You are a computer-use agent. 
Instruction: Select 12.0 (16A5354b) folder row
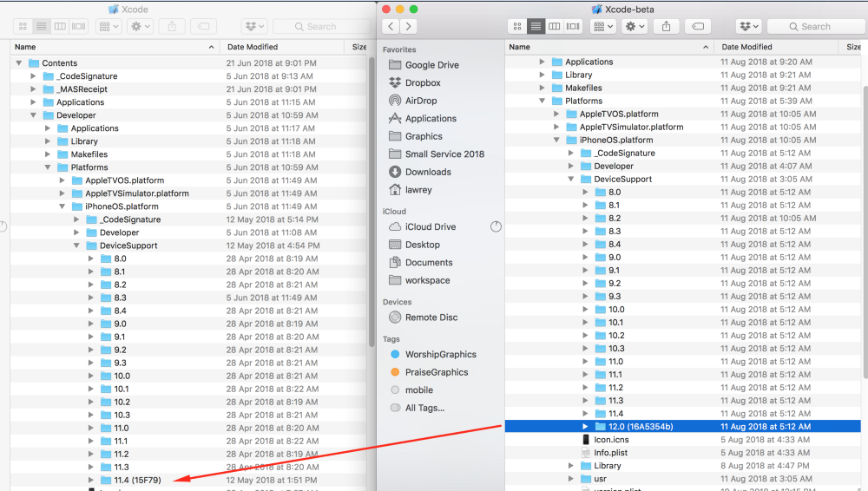(x=682, y=426)
